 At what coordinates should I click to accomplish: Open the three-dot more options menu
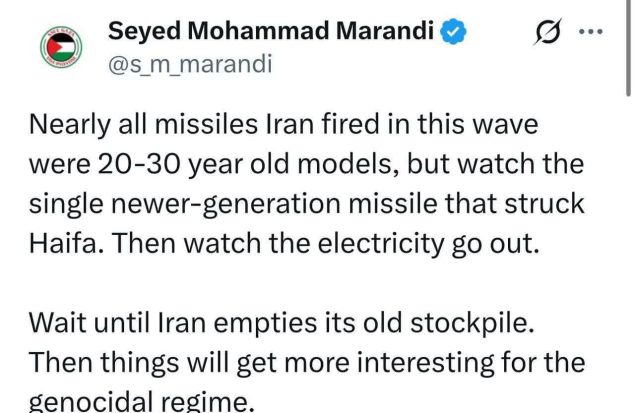click(x=591, y=32)
